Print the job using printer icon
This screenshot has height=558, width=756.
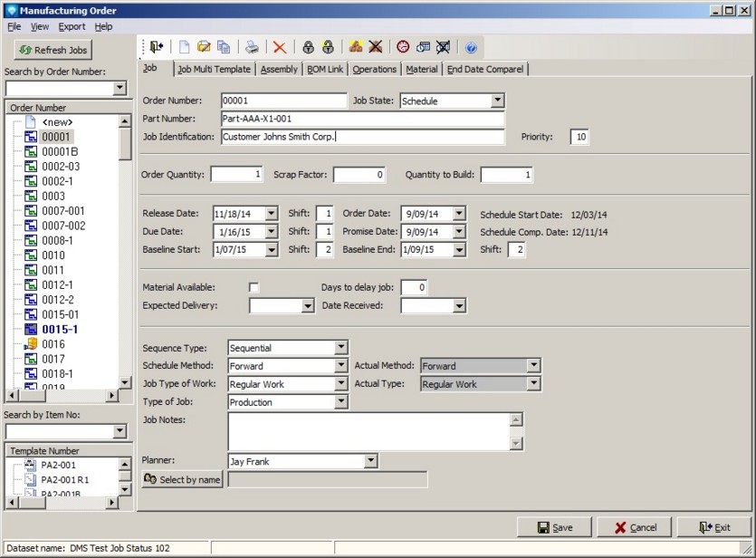pos(253,47)
